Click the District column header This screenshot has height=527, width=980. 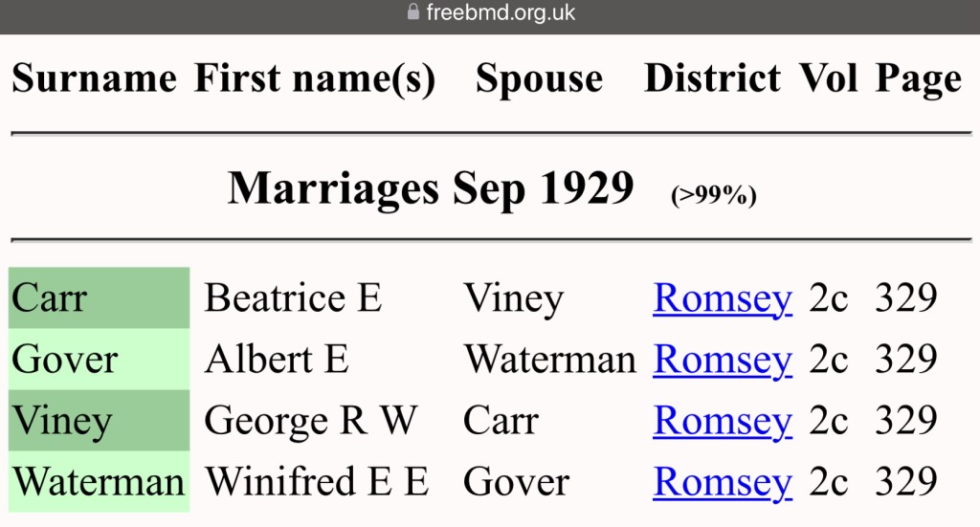(713, 78)
